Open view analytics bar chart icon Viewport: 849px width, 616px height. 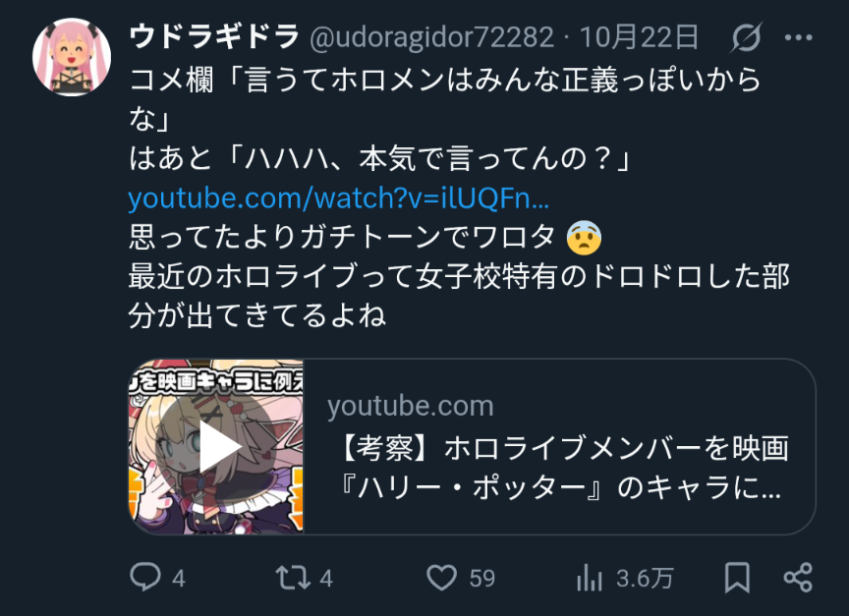pos(590,578)
